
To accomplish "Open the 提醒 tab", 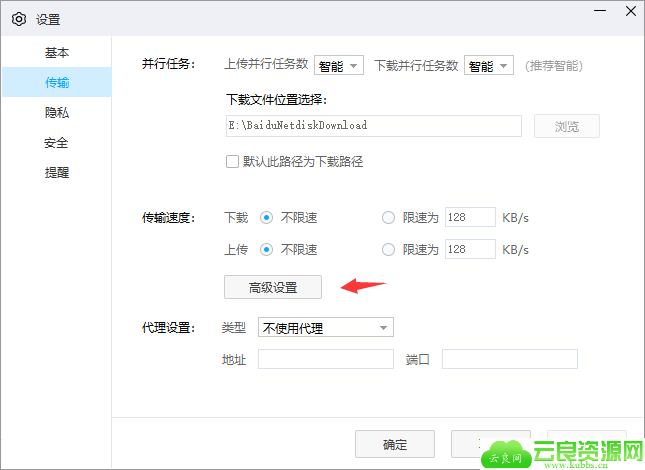I will click(57, 172).
